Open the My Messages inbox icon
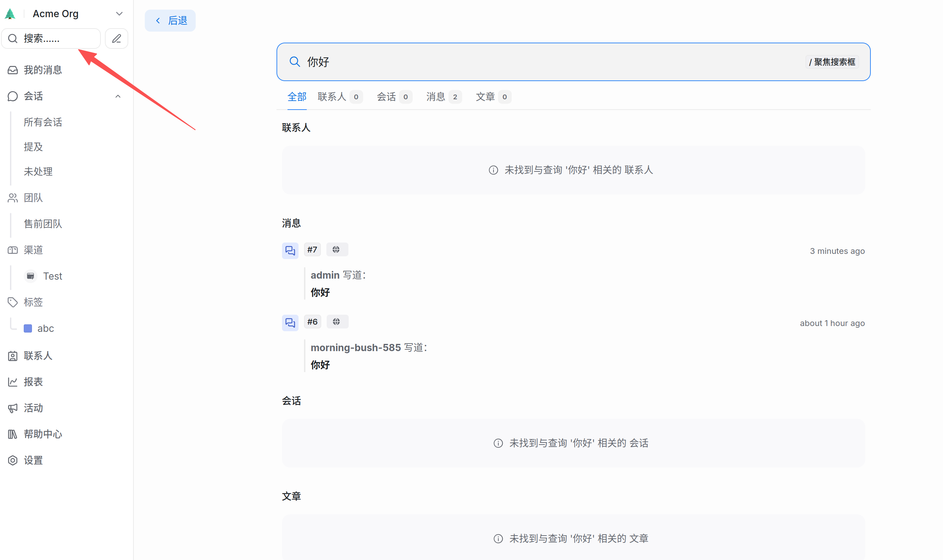 pos(12,70)
